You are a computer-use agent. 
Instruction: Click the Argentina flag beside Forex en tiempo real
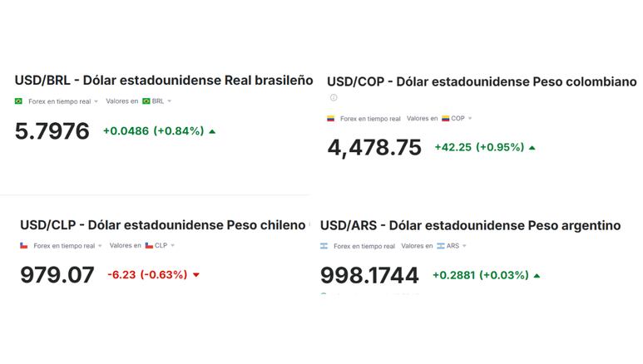[324, 246]
